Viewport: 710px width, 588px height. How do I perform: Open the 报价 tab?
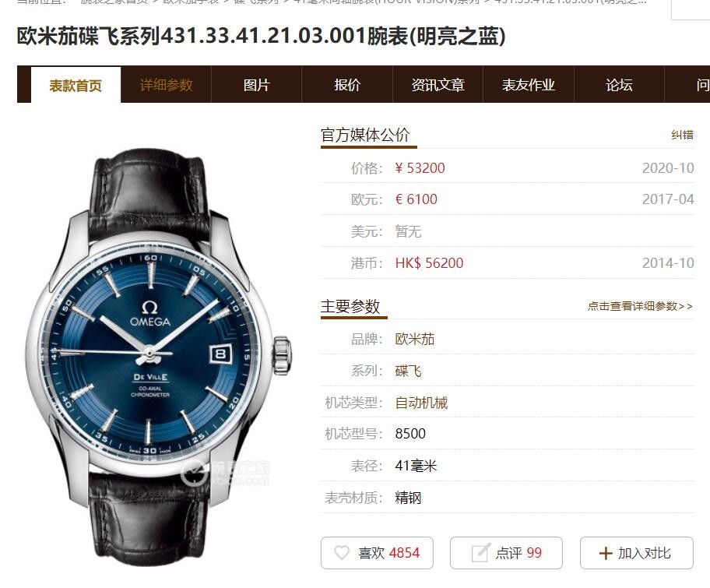(x=347, y=85)
